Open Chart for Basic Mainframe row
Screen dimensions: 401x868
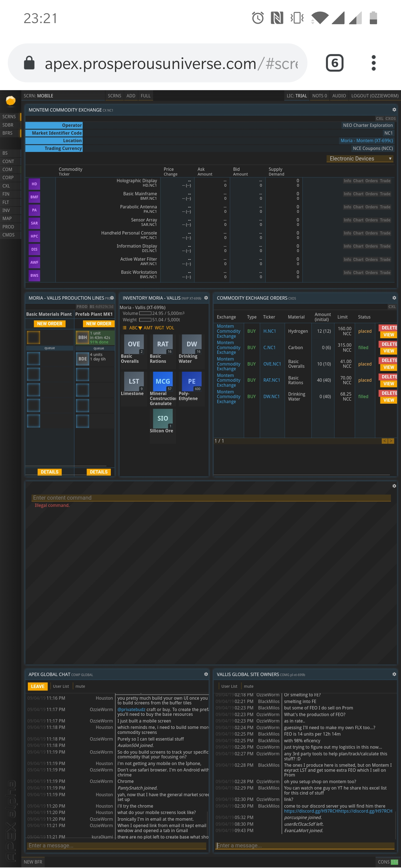pyautogui.click(x=358, y=194)
